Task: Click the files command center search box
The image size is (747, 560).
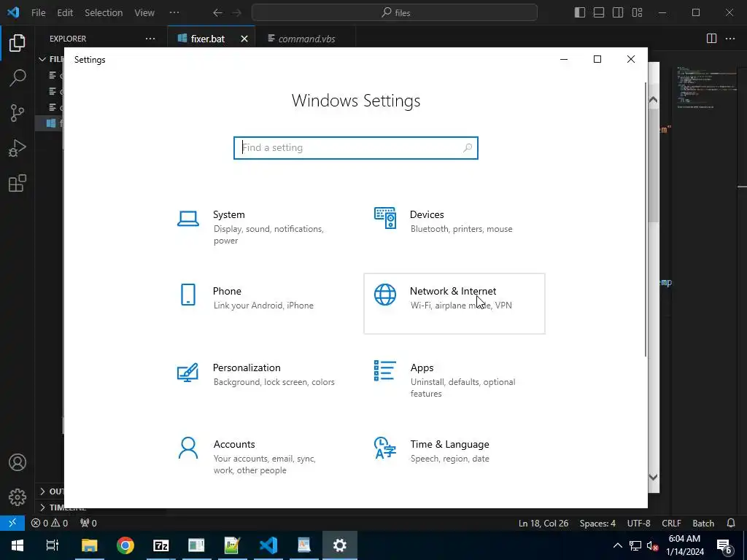Action: point(395,13)
